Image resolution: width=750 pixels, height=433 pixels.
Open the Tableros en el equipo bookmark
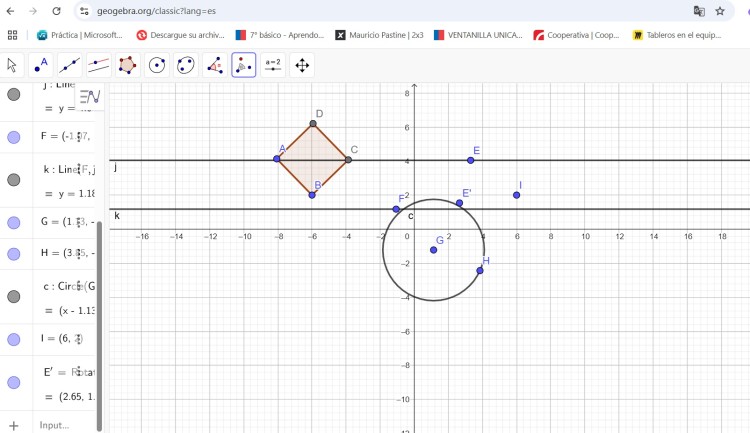pyautogui.click(x=677, y=35)
